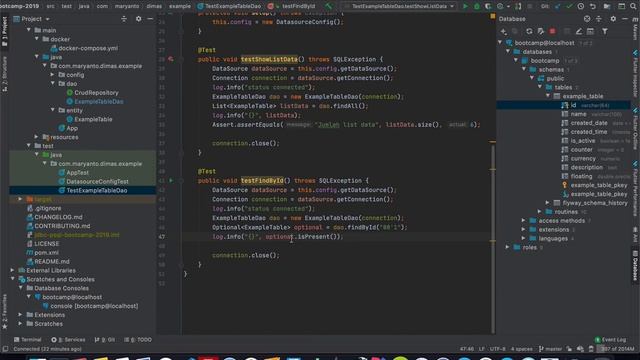Click the build hammer icon in toolbar
Viewport: 640px width, 360px height.
tap(329, 6)
